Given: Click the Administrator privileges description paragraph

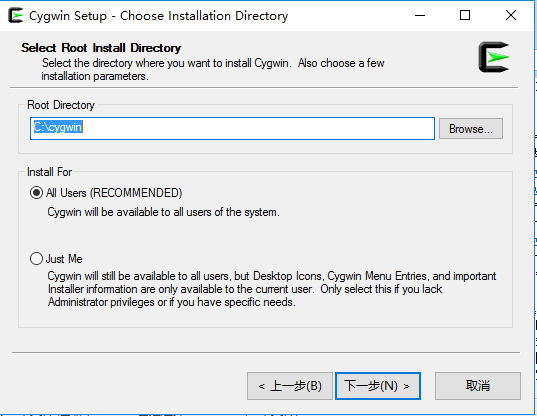Looking at the screenshot, I should pyautogui.click(x=272, y=289).
